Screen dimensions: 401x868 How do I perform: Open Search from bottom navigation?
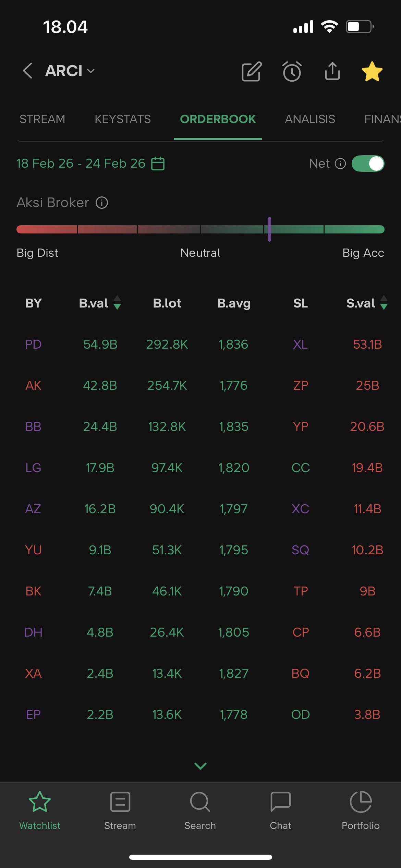click(200, 810)
